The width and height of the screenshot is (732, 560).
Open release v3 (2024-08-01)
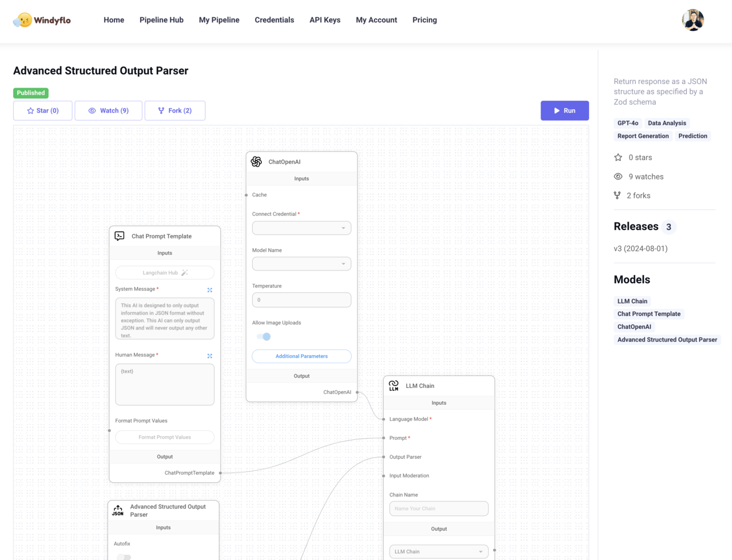[x=640, y=248]
